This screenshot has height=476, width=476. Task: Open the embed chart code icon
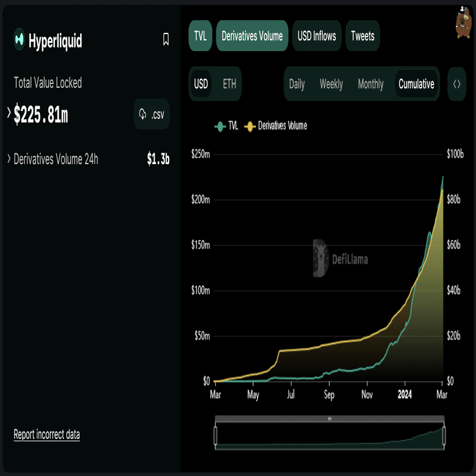click(x=456, y=84)
